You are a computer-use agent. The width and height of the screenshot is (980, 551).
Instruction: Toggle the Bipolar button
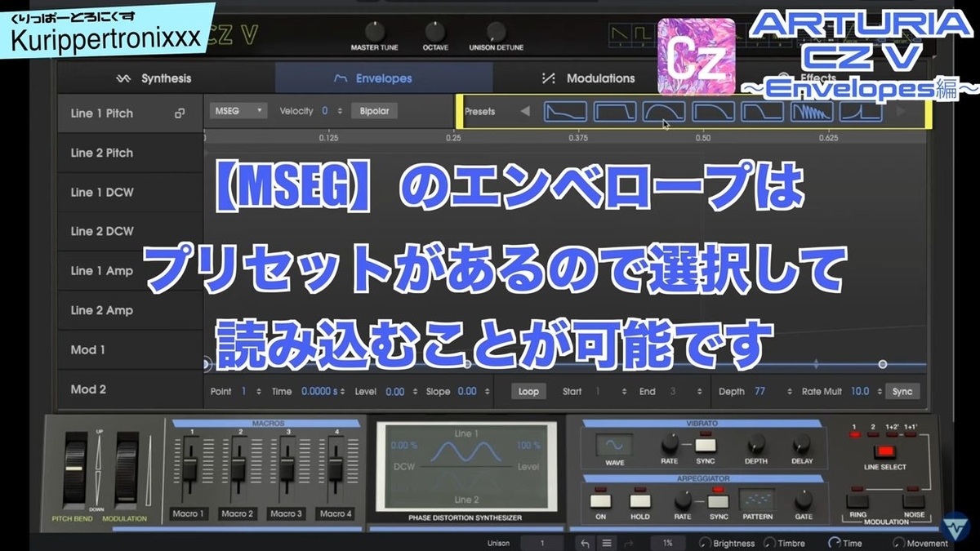(375, 111)
